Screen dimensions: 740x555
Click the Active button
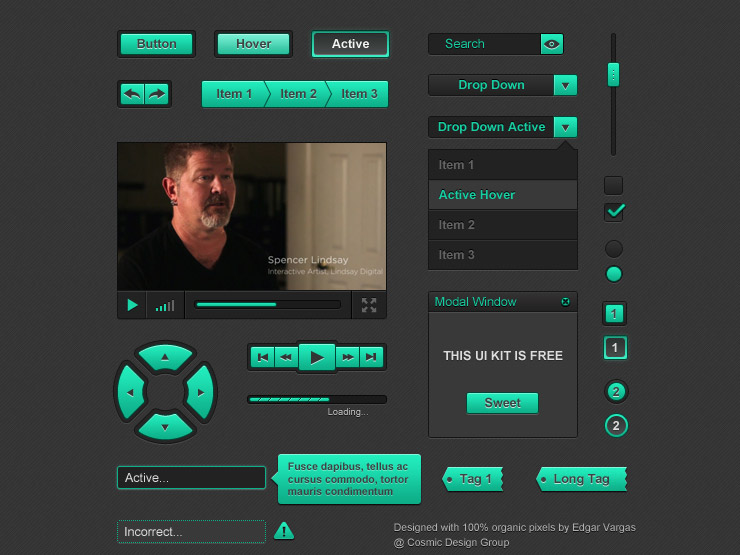pyautogui.click(x=350, y=44)
